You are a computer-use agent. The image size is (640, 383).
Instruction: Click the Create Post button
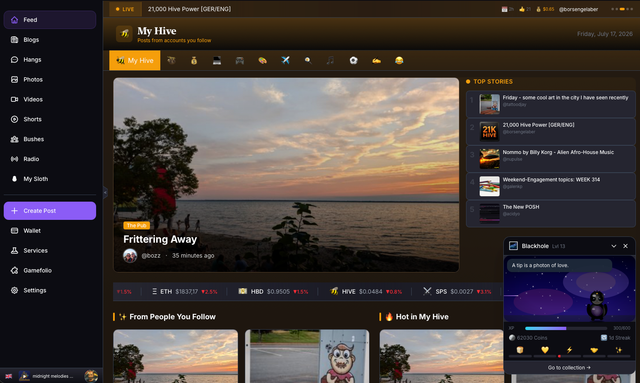pyautogui.click(x=50, y=211)
